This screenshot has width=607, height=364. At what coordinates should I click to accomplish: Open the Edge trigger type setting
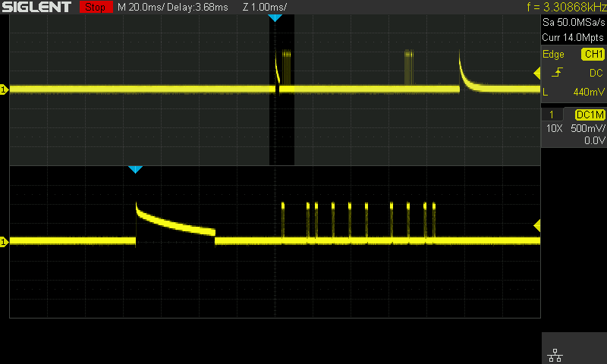pos(553,55)
